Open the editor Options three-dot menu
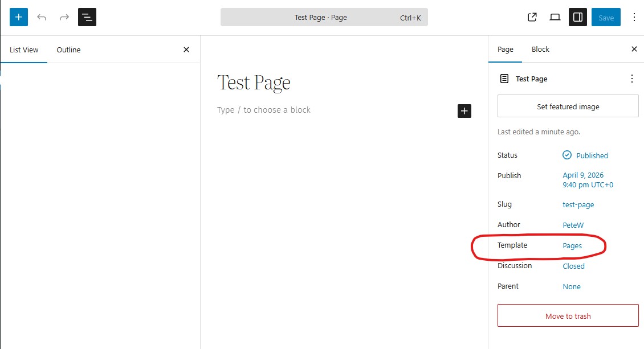644x349 pixels. click(x=634, y=17)
